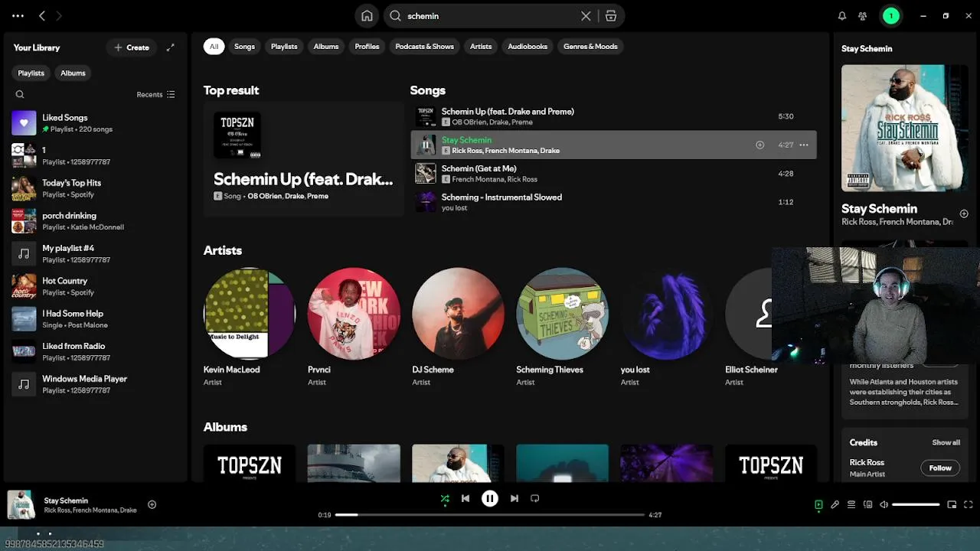Screen dimensions: 980x551
Task: Open My playlist #4
Action: [95, 253]
